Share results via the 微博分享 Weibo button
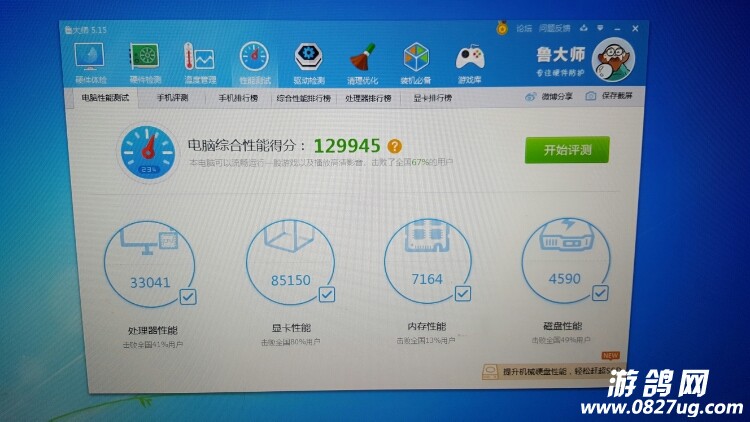Screen dimensions: 750x422 [549, 97]
